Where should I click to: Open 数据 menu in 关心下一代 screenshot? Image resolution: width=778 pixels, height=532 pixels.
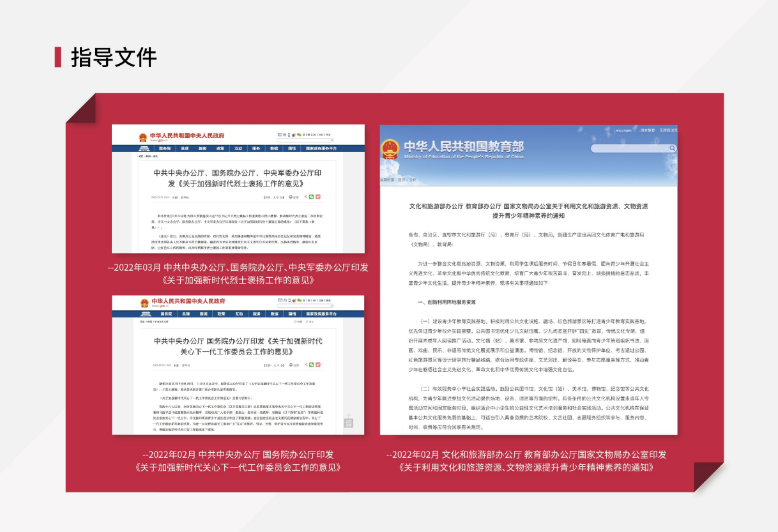274,314
